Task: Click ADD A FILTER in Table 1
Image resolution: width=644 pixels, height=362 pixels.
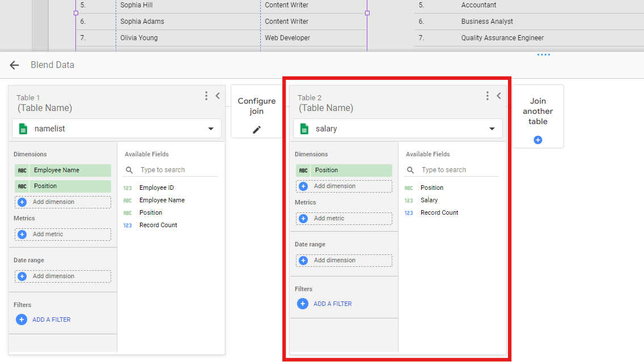Action: point(51,320)
